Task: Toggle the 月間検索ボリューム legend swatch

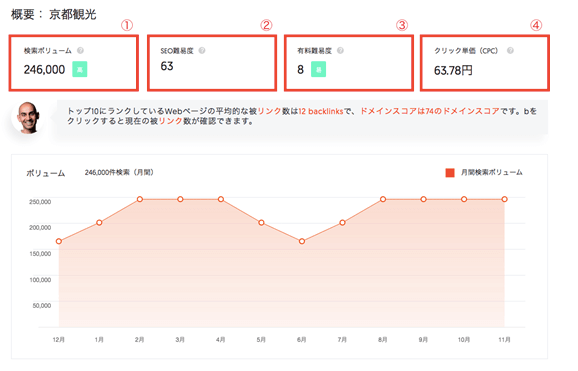Action: pyautogui.click(x=450, y=173)
